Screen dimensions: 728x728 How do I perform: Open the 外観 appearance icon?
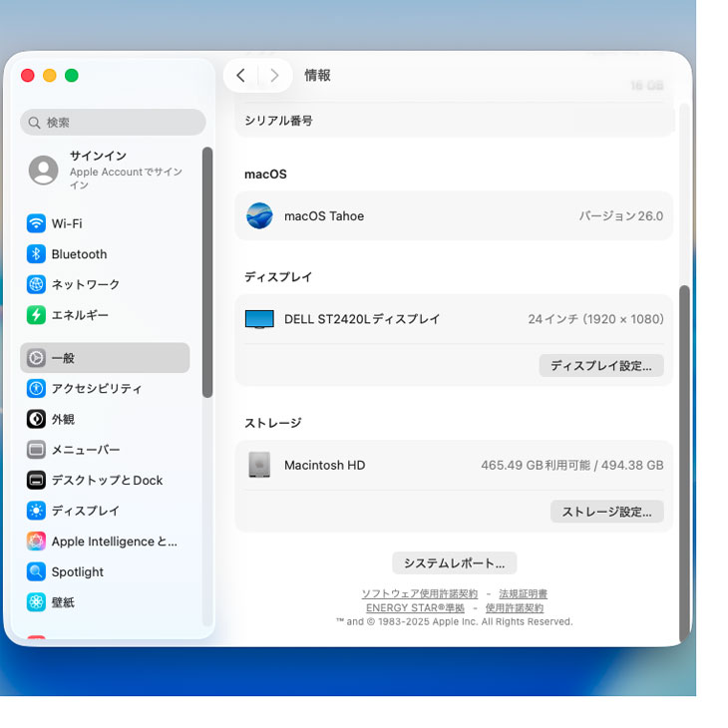[x=36, y=419]
